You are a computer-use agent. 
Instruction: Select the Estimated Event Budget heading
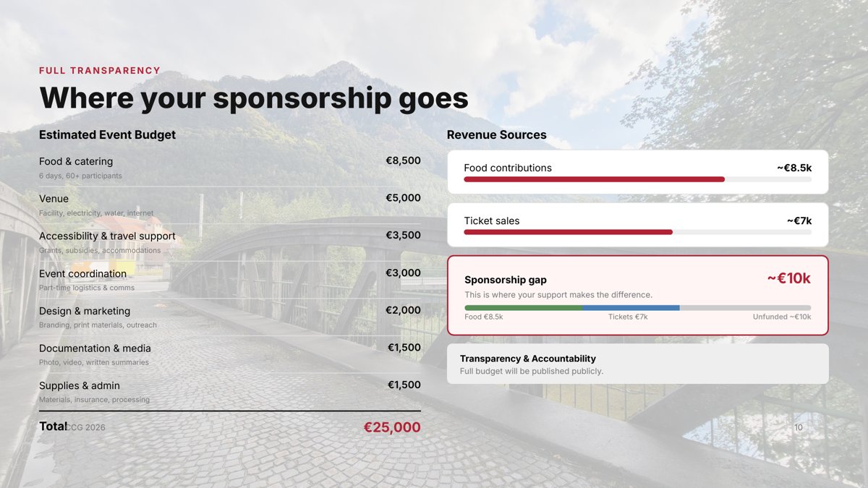107,134
